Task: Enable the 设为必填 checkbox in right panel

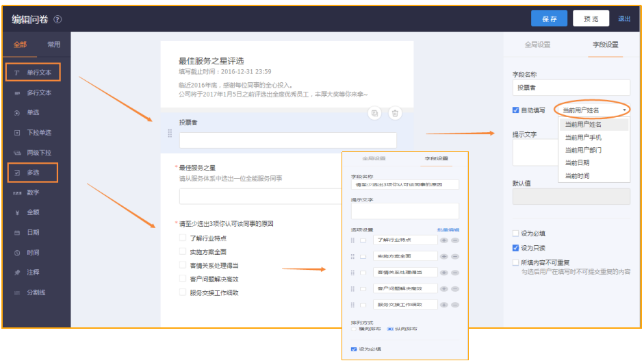Action: (516, 234)
